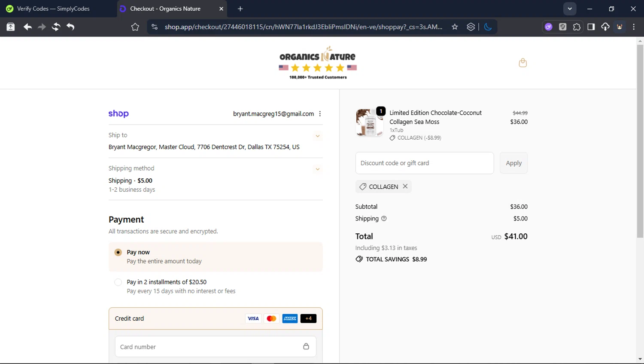Open the purple round extension icon
The image size is (644, 364).
tap(549, 27)
